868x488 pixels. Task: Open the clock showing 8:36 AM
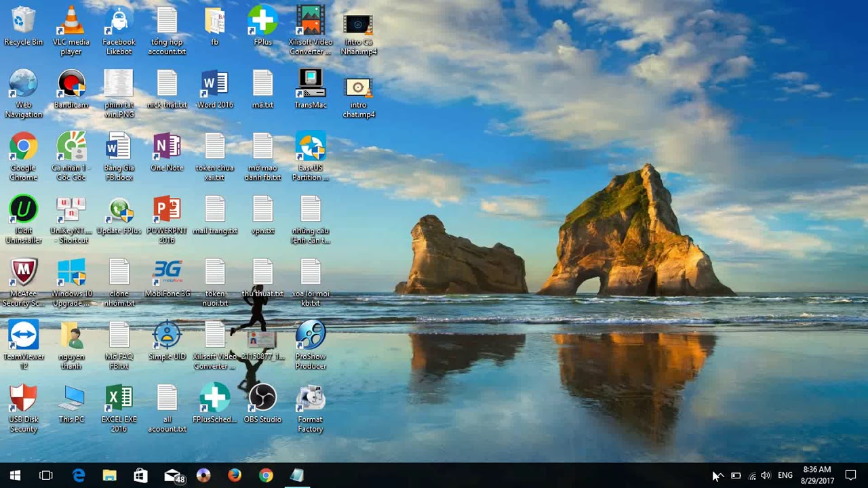[817, 475]
